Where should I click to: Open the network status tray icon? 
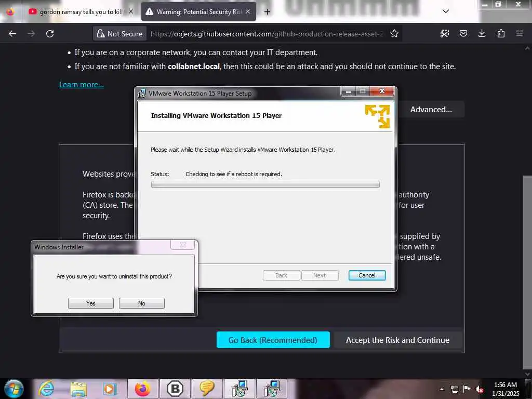tap(454, 389)
